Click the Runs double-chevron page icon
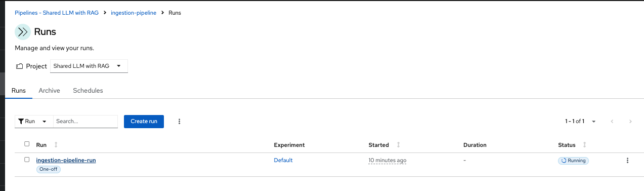 (x=22, y=31)
